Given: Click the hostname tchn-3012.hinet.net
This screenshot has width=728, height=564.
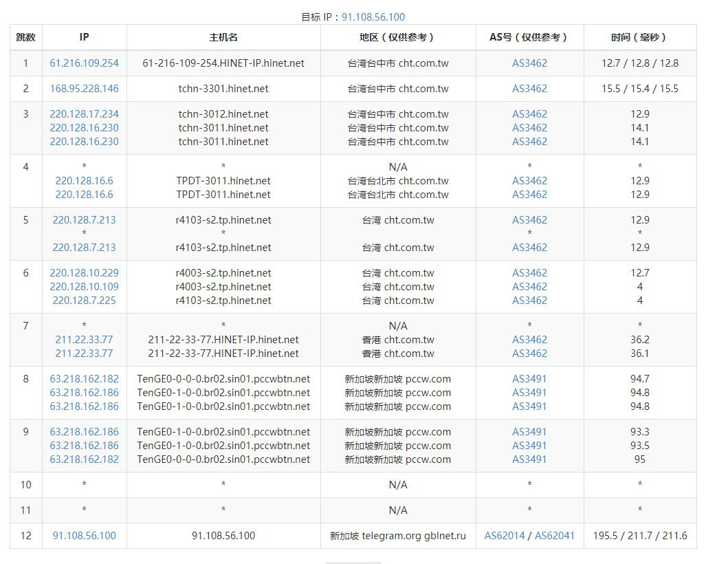Looking at the screenshot, I should tap(223, 114).
